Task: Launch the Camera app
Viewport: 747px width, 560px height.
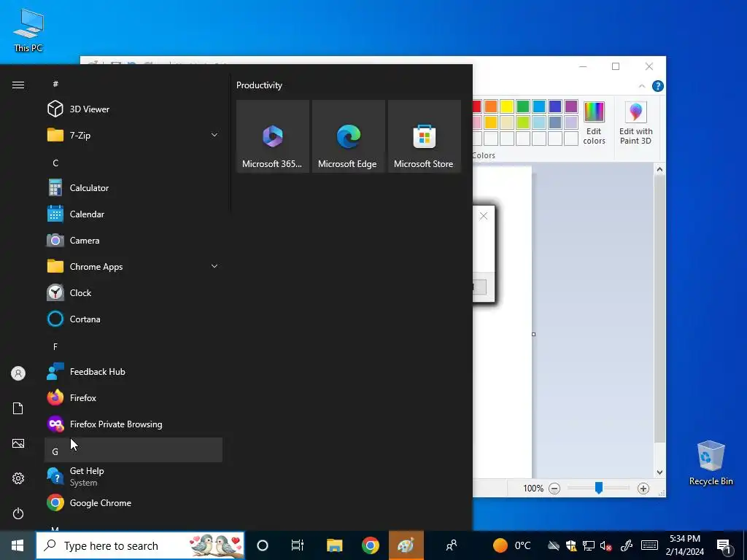Action: click(133, 240)
